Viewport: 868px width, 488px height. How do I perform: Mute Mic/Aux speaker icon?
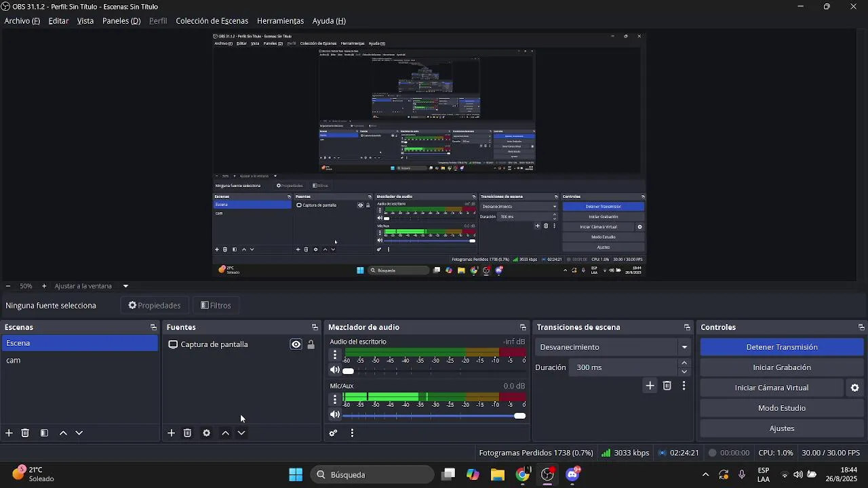[x=335, y=415]
